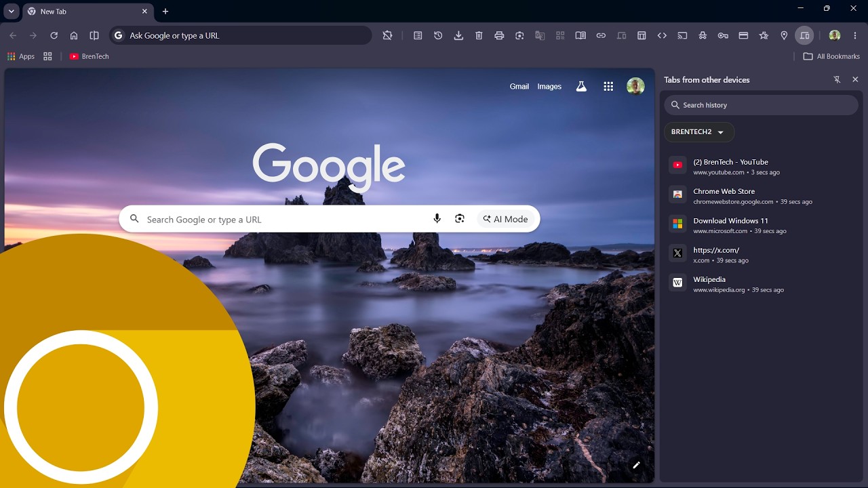Open the All Bookmarks folder
Viewport: 868px width, 488px height.
831,56
